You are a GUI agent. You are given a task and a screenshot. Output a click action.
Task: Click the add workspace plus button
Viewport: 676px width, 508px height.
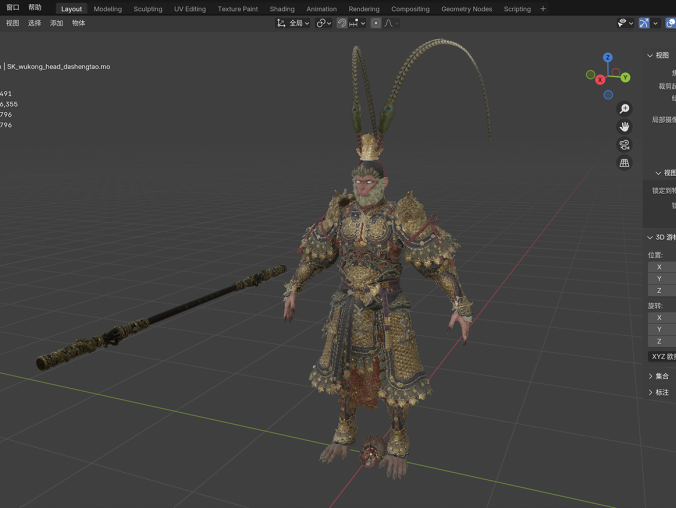point(543,9)
